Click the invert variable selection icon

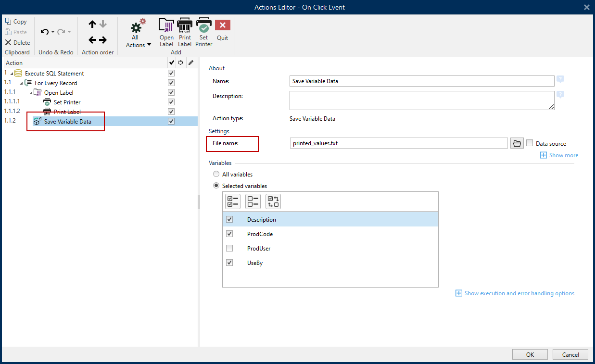[273, 201]
